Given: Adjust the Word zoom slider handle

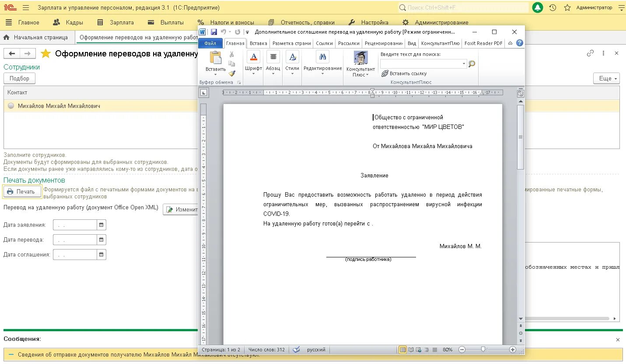Looking at the screenshot, I should click(x=483, y=350).
